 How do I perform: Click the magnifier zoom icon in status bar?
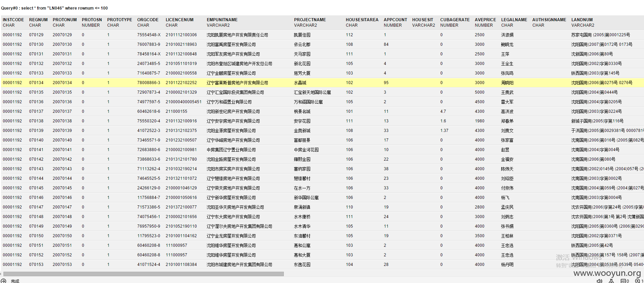(x=637, y=281)
